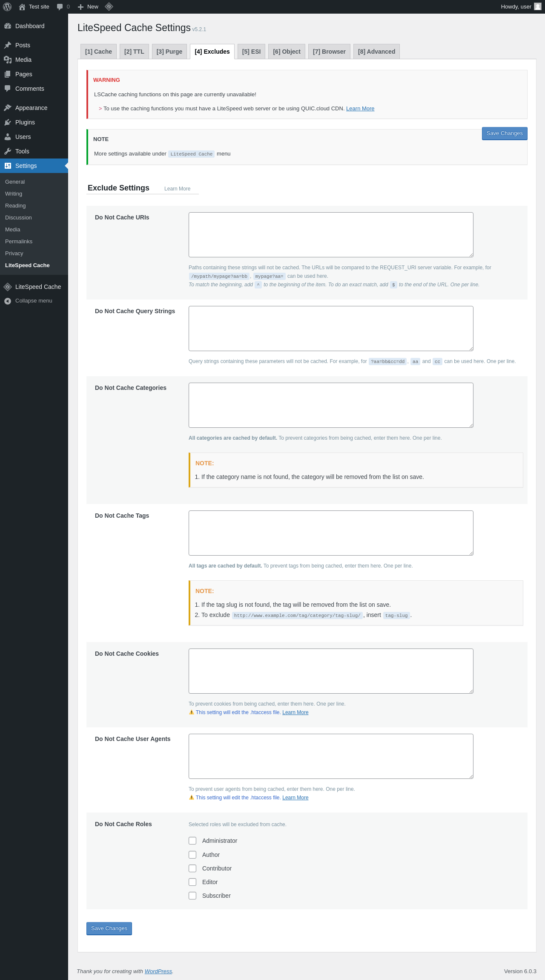
Task: Click the Test site home icon
Action: point(22,7)
